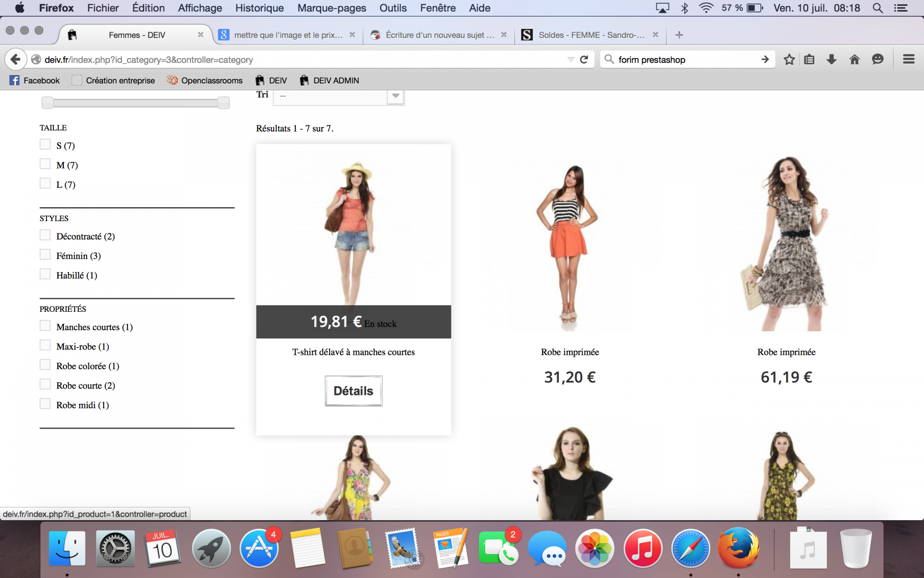Enable the Féminin (3) style filter
Image resolution: width=924 pixels, height=578 pixels.
point(45,255)
